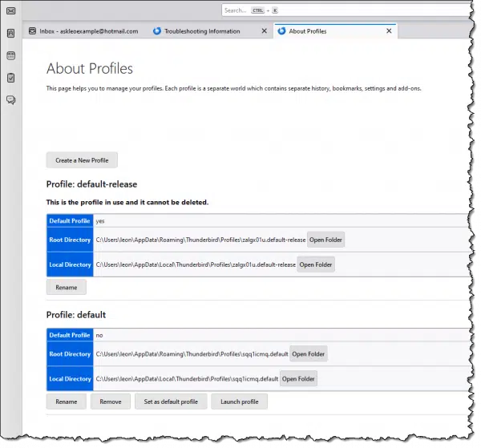
Task: Click 'Profile: default' heading
Action: point(76,315)
